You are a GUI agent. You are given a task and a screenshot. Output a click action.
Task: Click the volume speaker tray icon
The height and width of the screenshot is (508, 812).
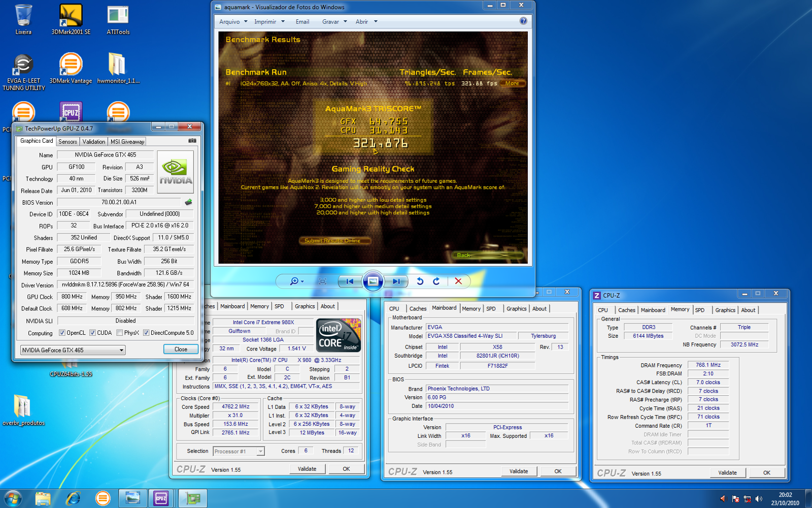click(759, 499)
